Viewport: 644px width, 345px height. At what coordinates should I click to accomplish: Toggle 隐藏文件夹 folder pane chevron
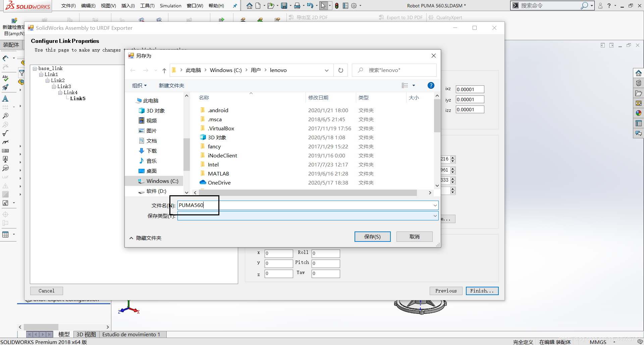[x=131, y=238]
